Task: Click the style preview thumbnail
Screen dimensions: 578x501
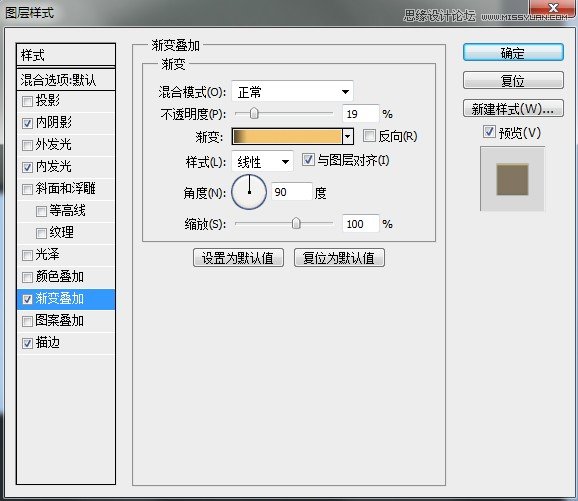Action: (x=512, y=179)
